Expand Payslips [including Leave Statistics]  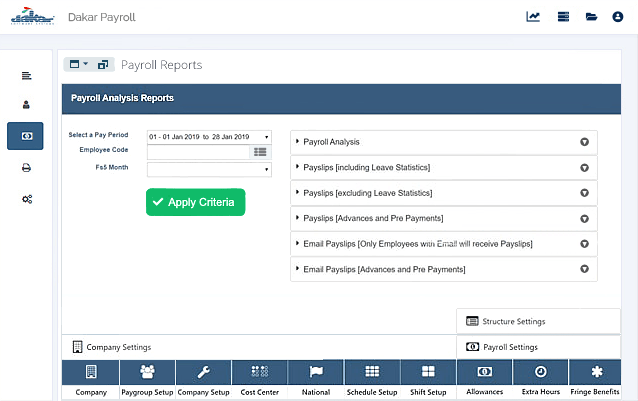[x=444, y=168]
